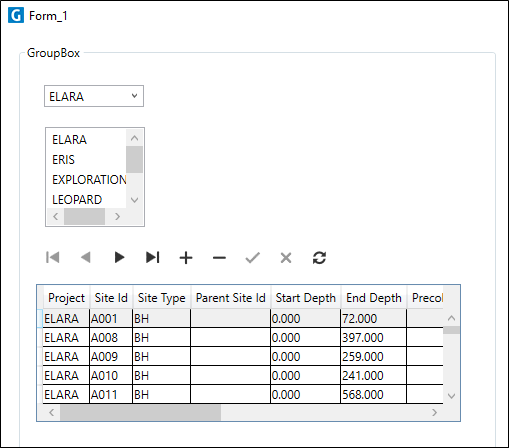Image resolution: width=509 pixels, height=448 pixels.
Task: Refresh data with circular arrows icon
Action: coord(319,258)
